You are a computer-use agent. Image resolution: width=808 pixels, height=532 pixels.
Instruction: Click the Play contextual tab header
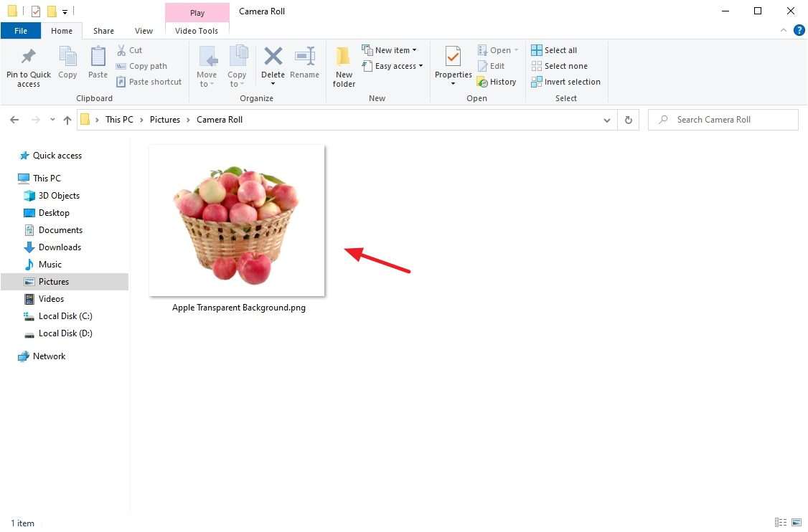point(197,13)
